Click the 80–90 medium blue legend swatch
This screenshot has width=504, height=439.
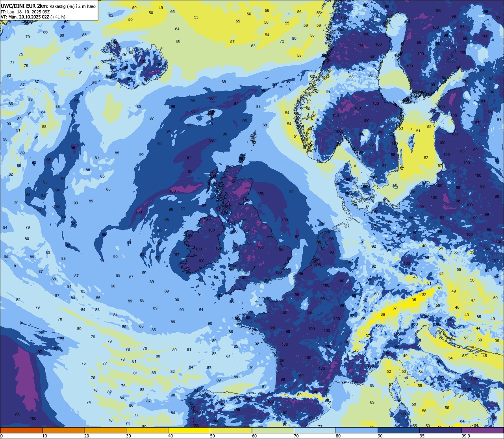(357, 430)
